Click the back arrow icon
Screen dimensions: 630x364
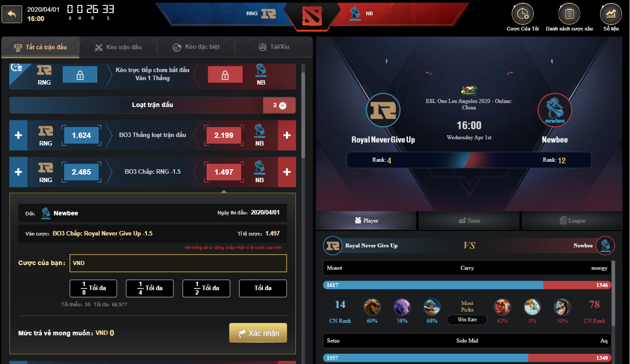click(x=12, y=14)
